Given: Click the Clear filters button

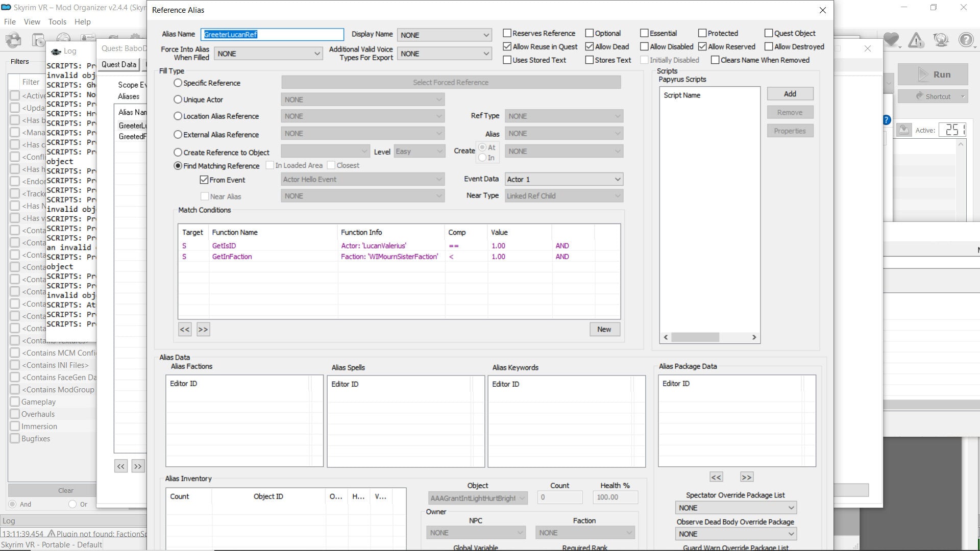Looking at the screenshot, I should pos(65,490).
